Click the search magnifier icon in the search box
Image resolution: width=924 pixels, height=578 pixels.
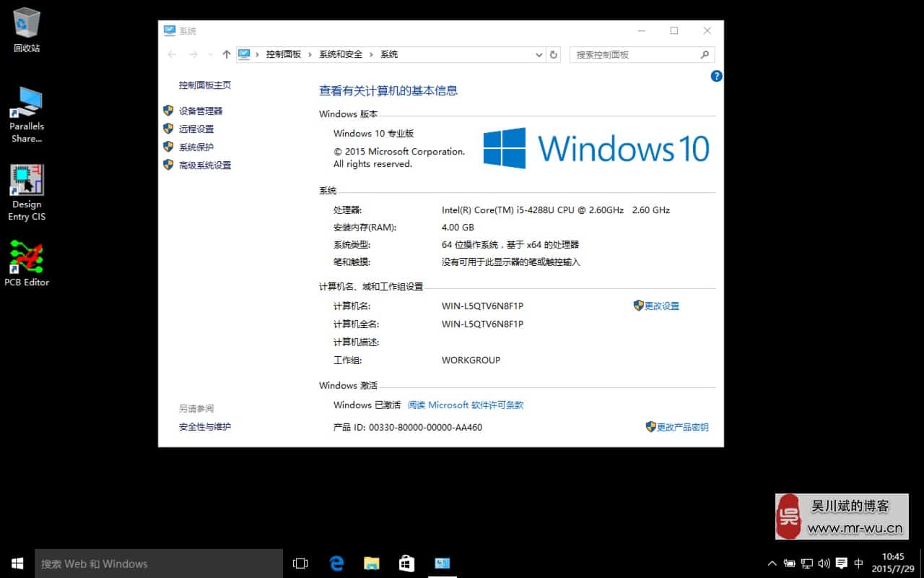point(705,54)
